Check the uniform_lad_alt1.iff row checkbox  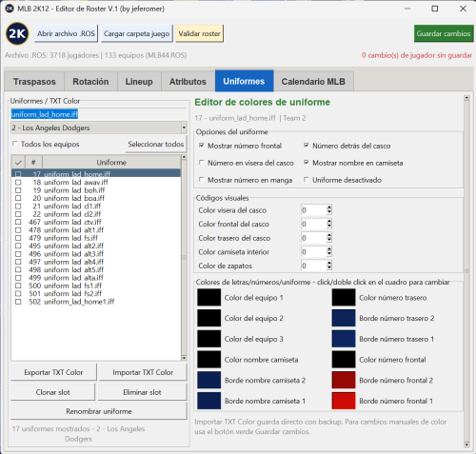click(18, 230)
